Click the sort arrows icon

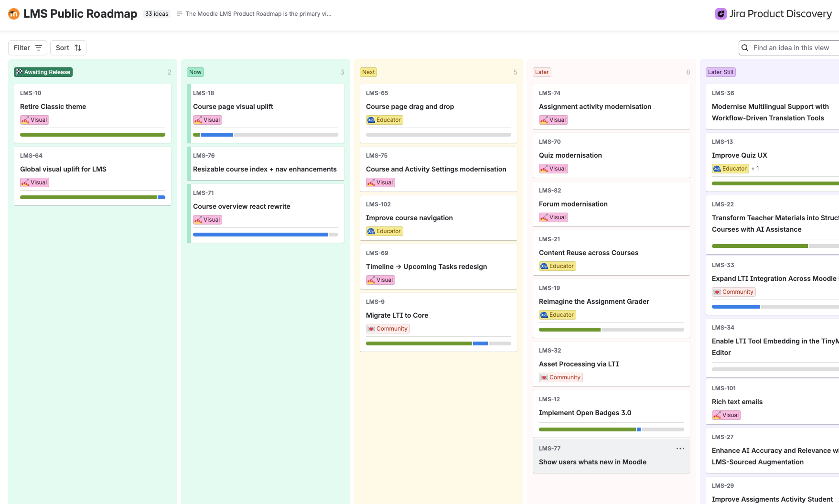[x=78, y=48]
